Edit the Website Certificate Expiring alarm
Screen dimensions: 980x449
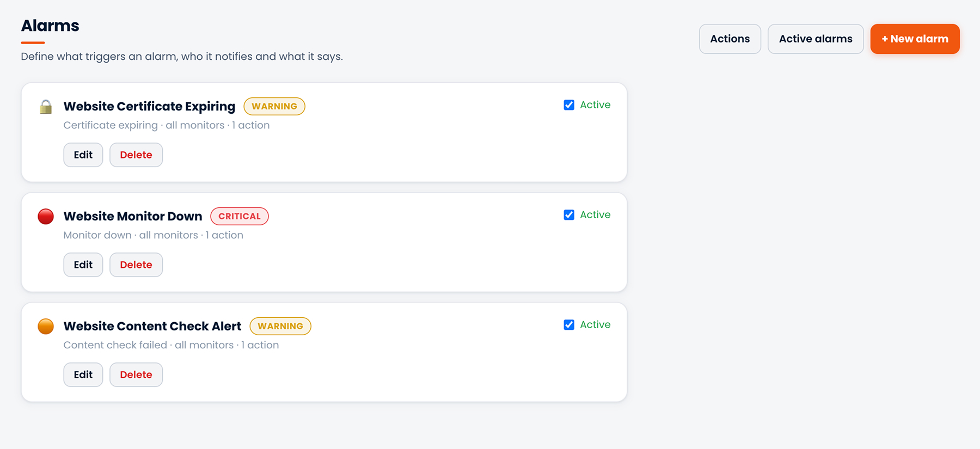click(83, 155)
